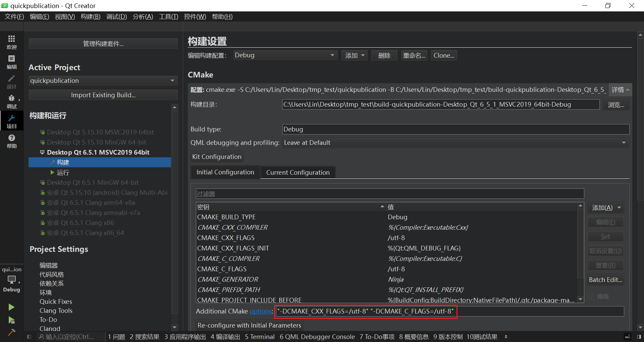Switch to Current Configuration tab

[298, 172]
